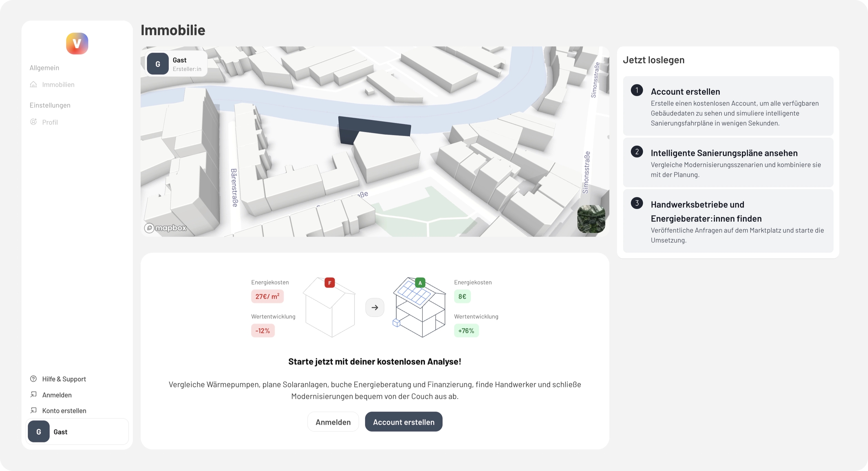Click the Mapbox logo on the map
Image resolution: width=868 pixels, height=471 pixels.
tap(165, 228)
